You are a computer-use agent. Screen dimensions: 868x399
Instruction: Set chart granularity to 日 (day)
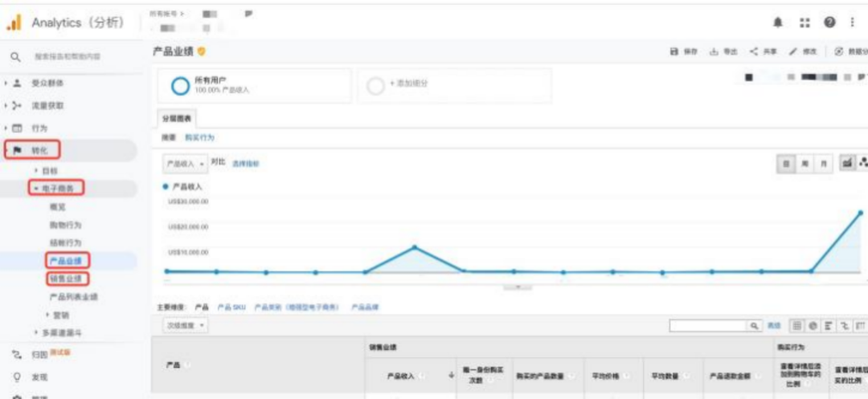pyautogui.click(x=787, y=164)
